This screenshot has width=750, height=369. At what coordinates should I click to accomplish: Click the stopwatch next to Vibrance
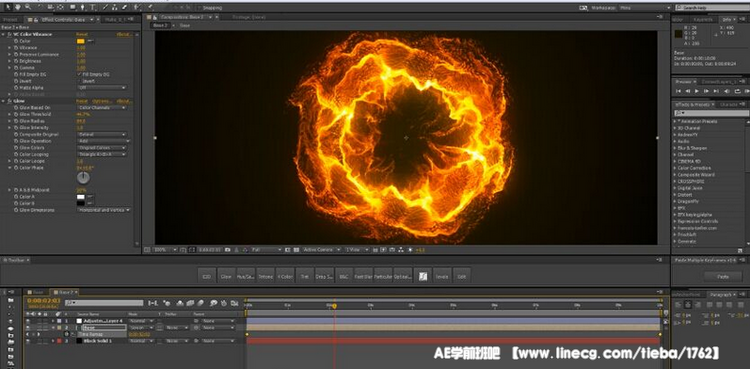tap(16, 48)
